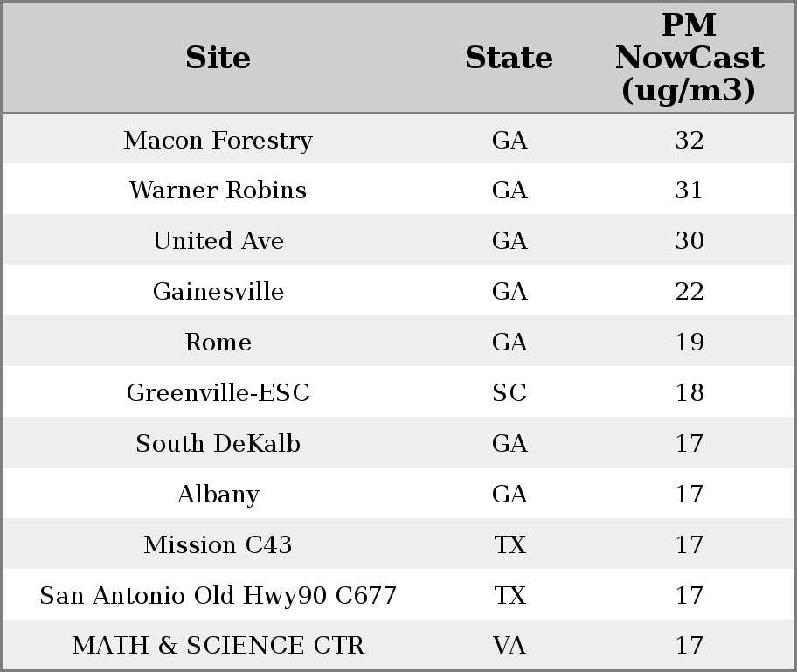Click the Greenville-ESC site name
This screenshot has width=797, height=672.
tap(218, 393)
